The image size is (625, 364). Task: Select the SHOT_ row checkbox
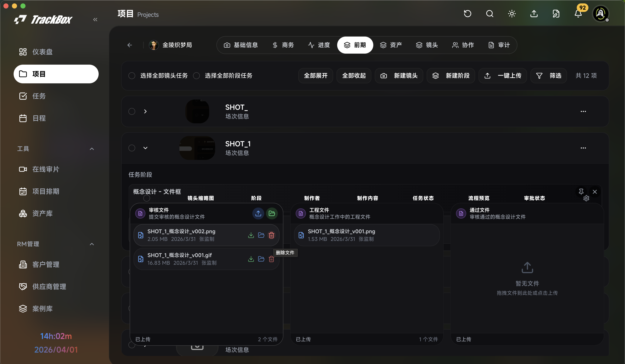tap(132, 111)
